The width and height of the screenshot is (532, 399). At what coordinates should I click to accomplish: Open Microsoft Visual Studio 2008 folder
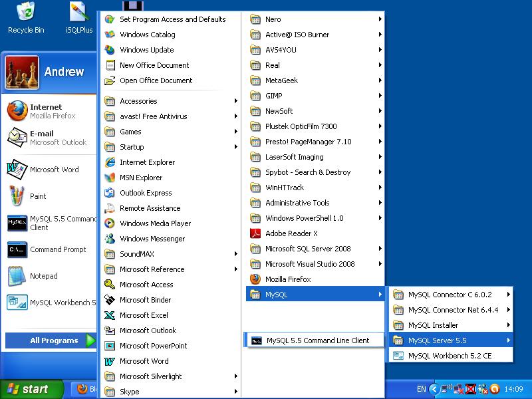pos(315,264)
